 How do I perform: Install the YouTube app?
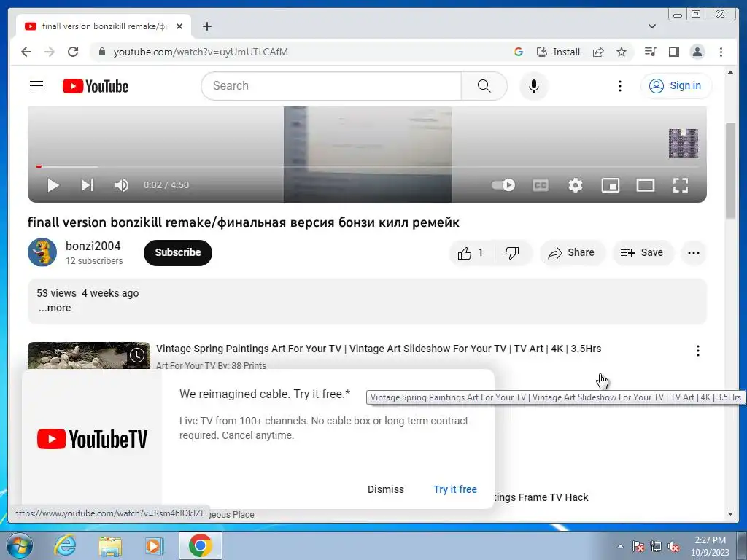pos(558,52)
